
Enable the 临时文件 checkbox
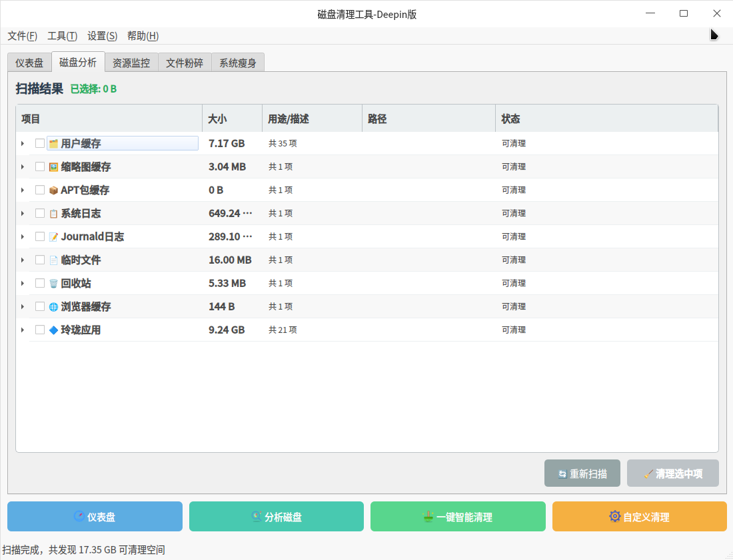pos(40,260)
